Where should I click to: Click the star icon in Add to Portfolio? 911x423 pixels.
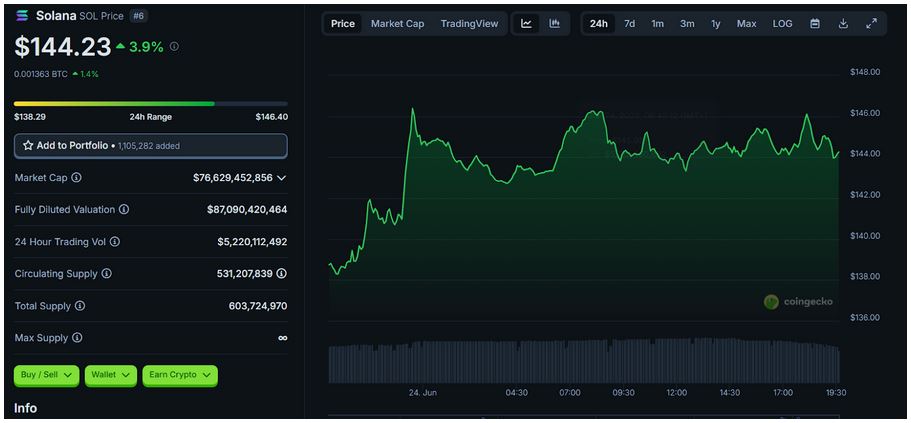coord(28,146)
